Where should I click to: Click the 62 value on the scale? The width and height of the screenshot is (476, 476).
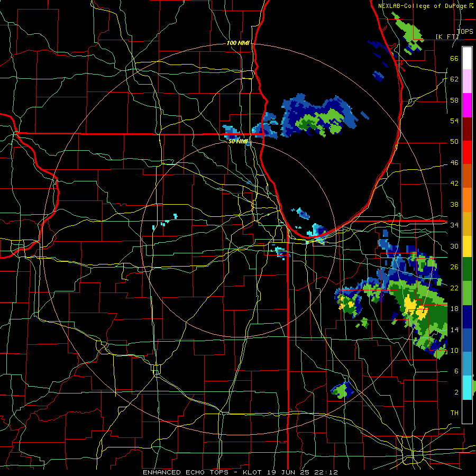tap(454, 79)
